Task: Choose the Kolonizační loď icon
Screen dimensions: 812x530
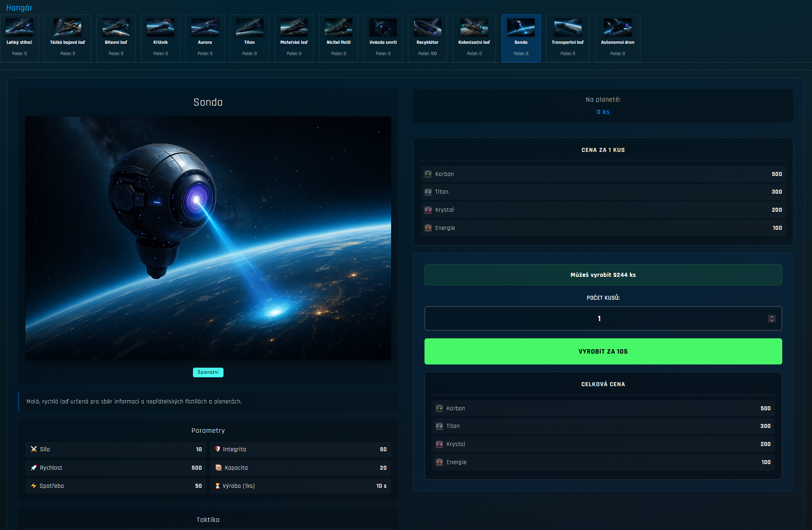Action: [474, 28]
